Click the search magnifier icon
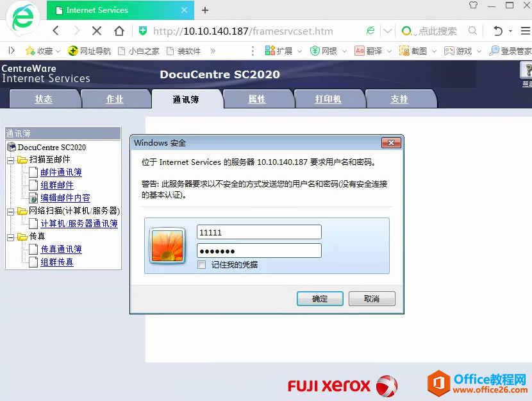Screen dimensions: 532x401 point(472,31)
